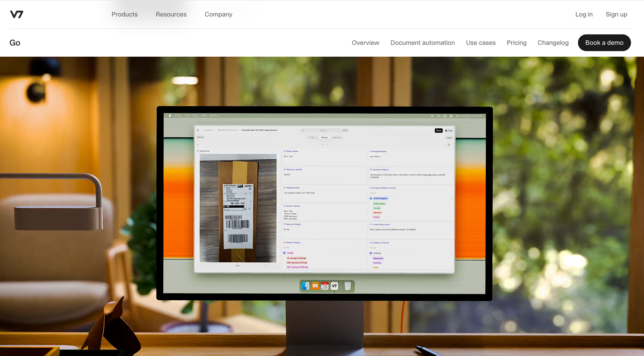644x356 pixels.
Task: Click the Calendar app in Mac dock
Action: tap(324, 286)
